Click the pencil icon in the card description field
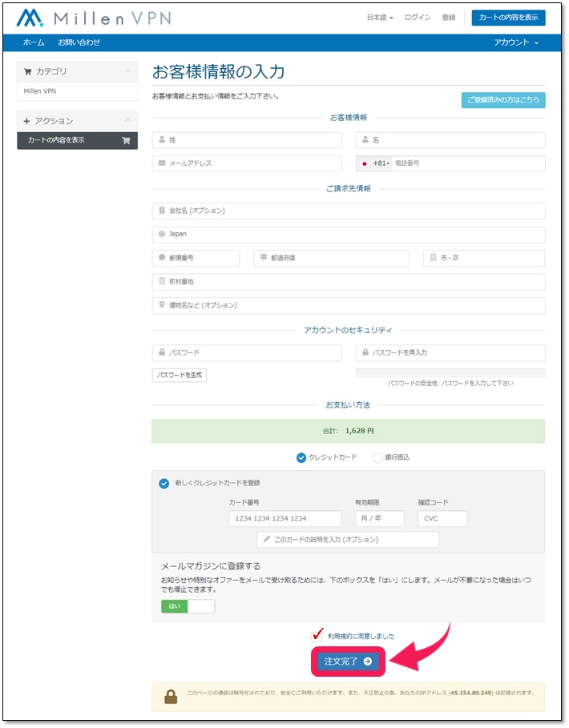 point(267,539)
